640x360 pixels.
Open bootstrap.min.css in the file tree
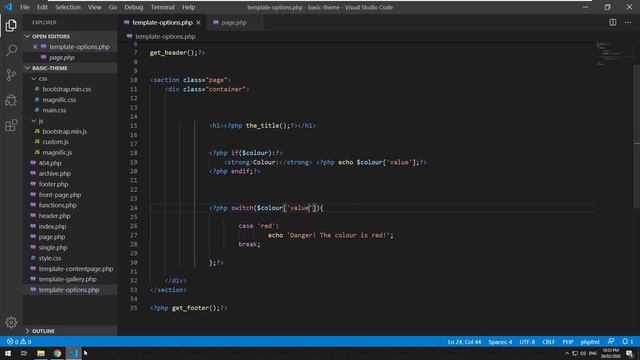pyautogui.click(x=67, y=89)
